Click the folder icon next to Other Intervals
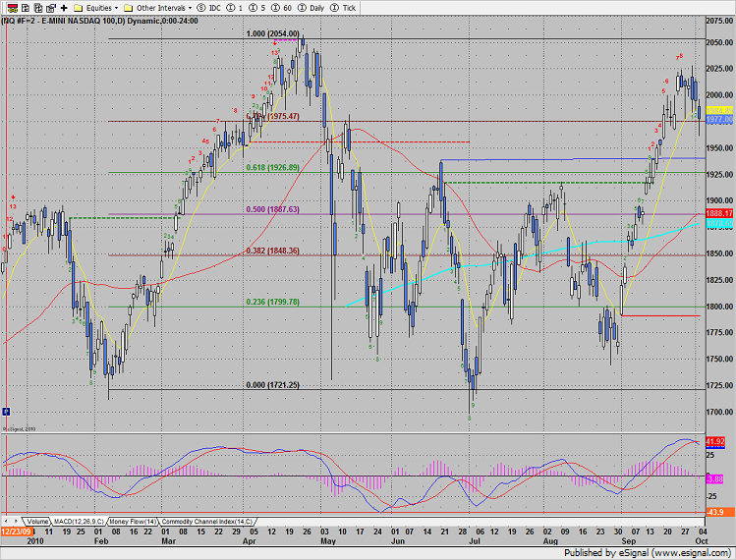Image resolution: width=736 pixels, height=560 pixels. (128, 8)
